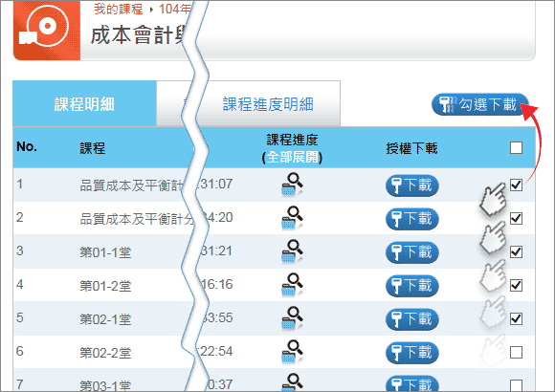Open progress magnifier icon for 第01-2堂
The width and height of the screenshot is (555, 392).
(x=292, y=285)
